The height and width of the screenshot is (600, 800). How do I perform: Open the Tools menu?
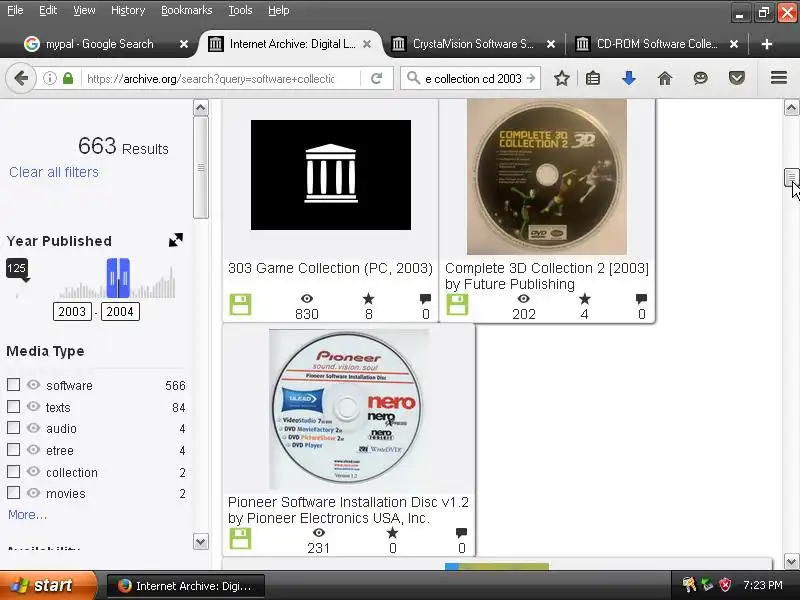tap(240, 10)
